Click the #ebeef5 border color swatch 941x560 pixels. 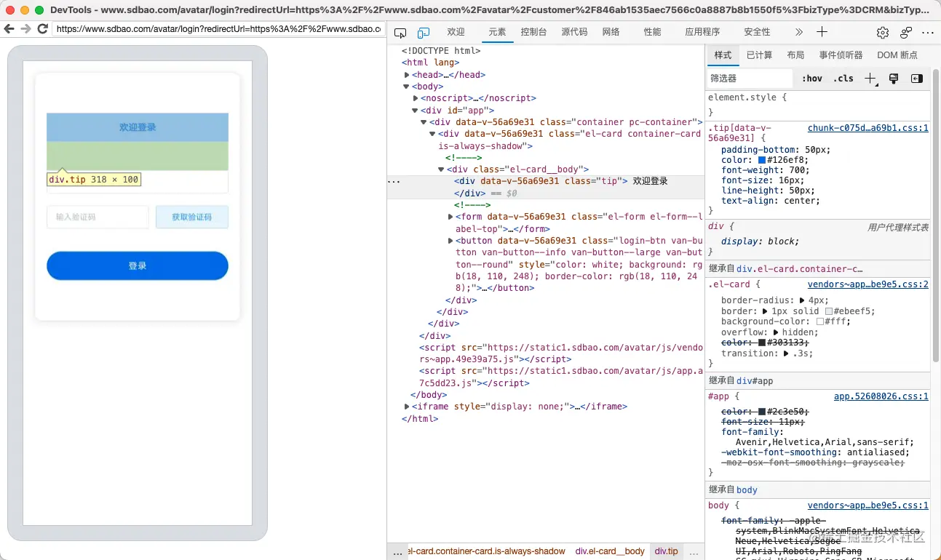pyautogui.click(x=829, y=311)
